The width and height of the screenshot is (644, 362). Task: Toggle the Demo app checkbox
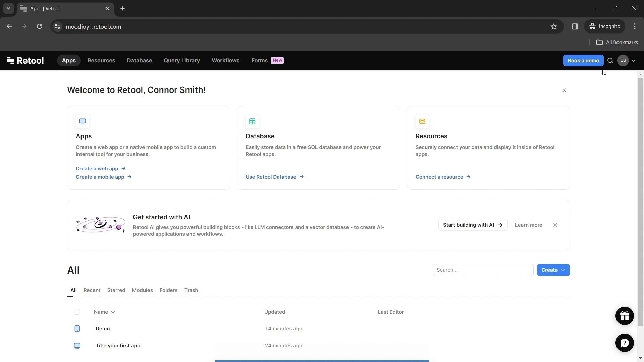(x=77, y=328)
